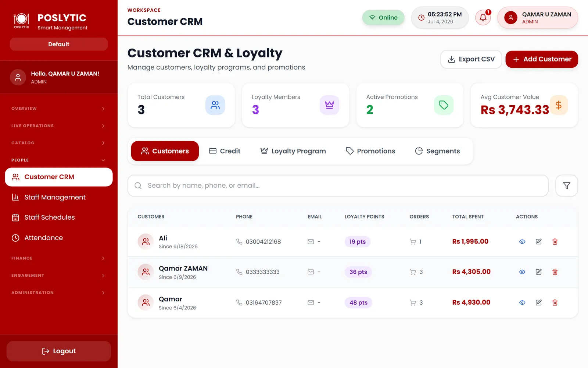Open the Default workspace selector

pos(59,44)
